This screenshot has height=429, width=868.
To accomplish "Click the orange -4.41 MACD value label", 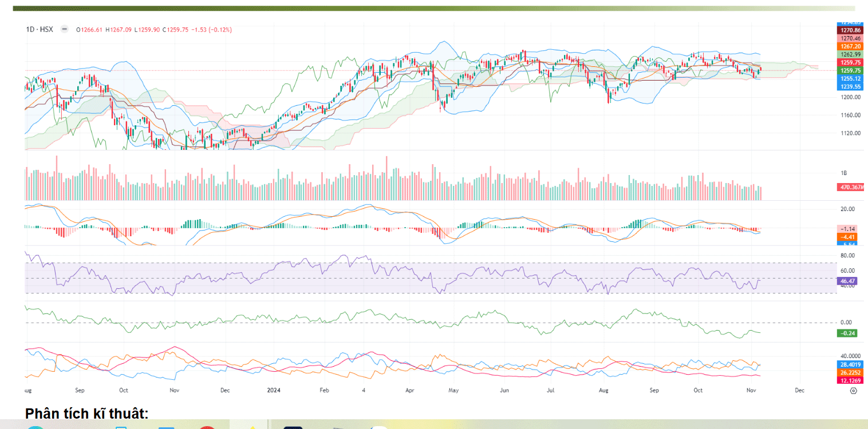I will pos(846,236).
